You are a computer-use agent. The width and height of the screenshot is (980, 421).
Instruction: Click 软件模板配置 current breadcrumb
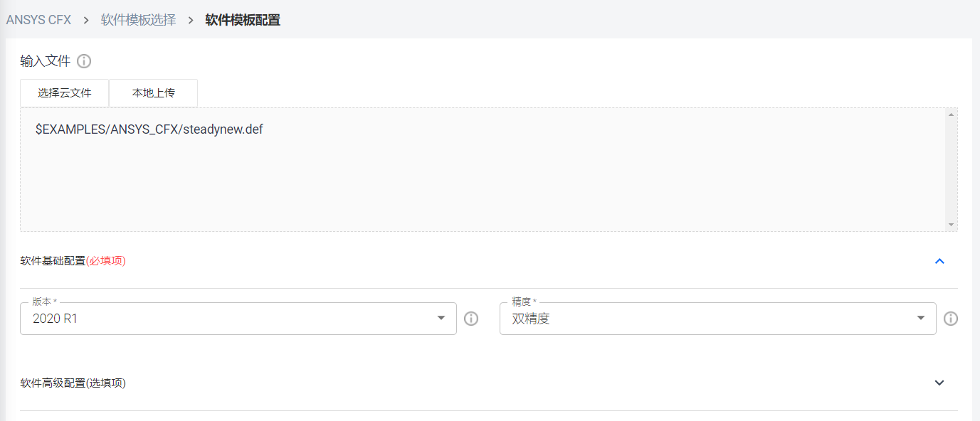coord(243,20)
